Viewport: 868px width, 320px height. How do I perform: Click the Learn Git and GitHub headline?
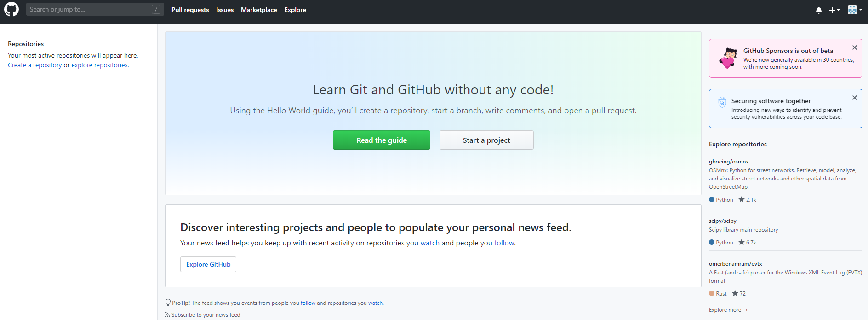pyautogui.click(x=433, y=89)
